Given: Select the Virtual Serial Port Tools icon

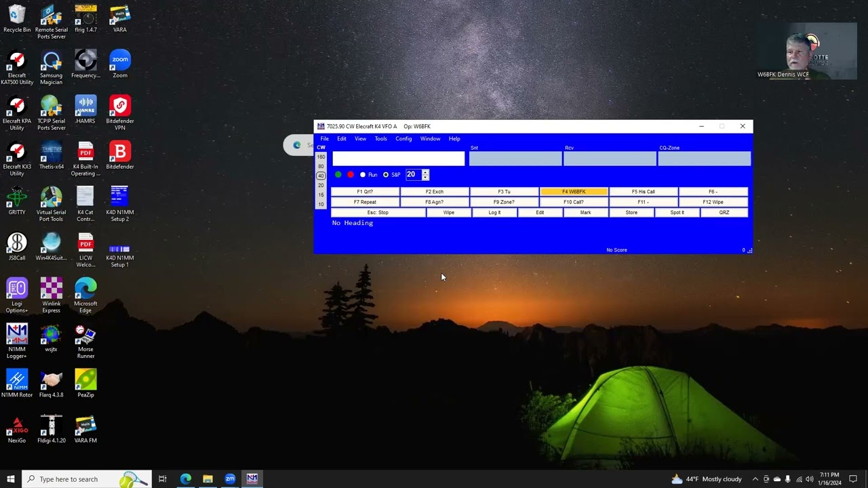Looking at the screenshot, I should [x=52, y=204].
